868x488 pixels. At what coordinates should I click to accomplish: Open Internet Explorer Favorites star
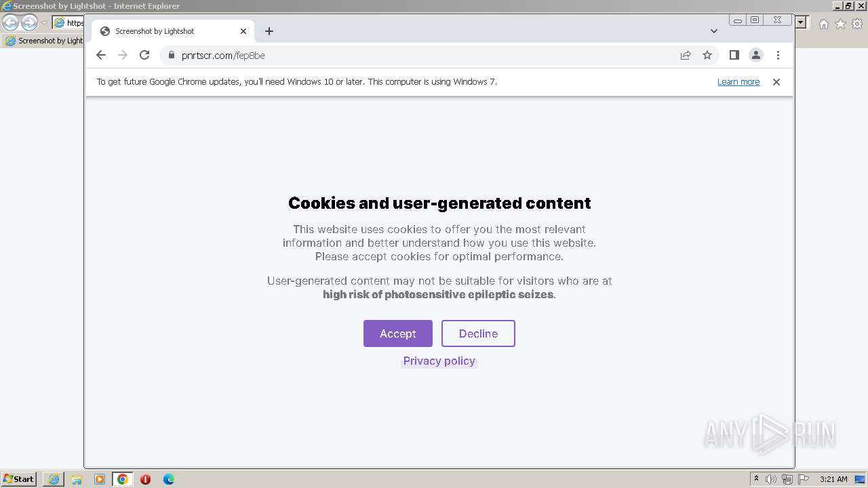(x=840, y=24)
